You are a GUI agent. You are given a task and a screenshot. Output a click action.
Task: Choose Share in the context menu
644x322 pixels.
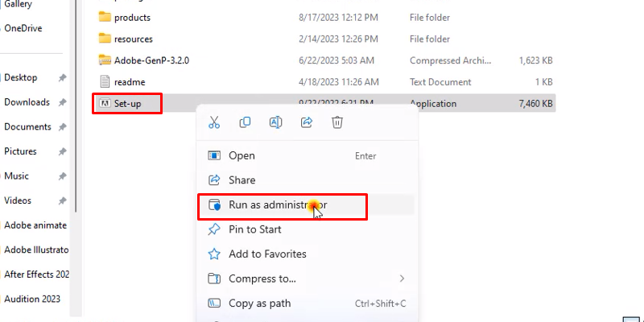tap(308, 180)
